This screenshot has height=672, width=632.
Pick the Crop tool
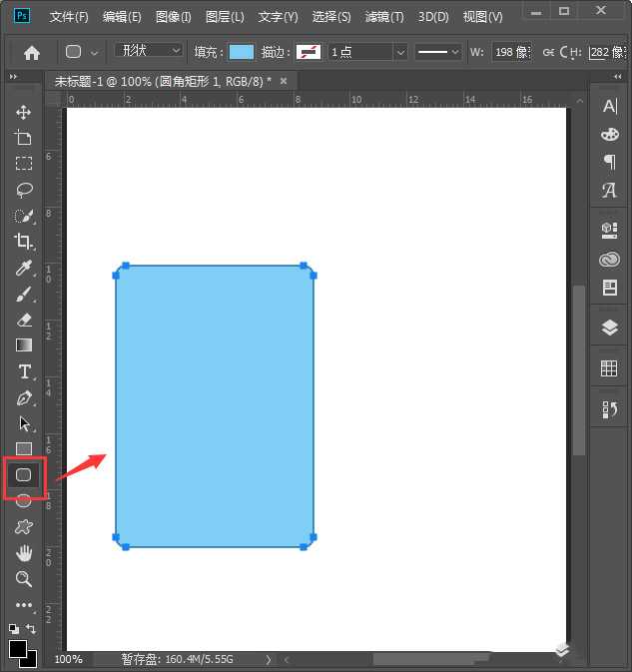[x=24, y=242]
